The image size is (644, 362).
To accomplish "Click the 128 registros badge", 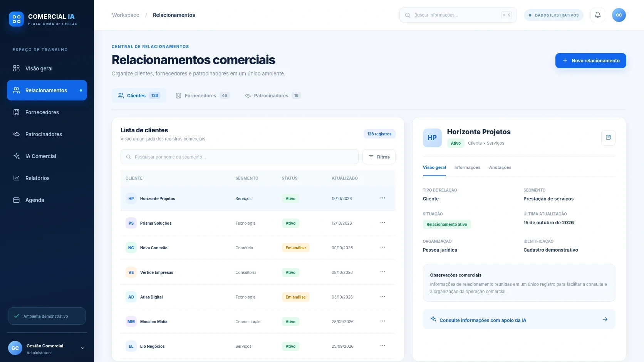I will tap(379, 134).
